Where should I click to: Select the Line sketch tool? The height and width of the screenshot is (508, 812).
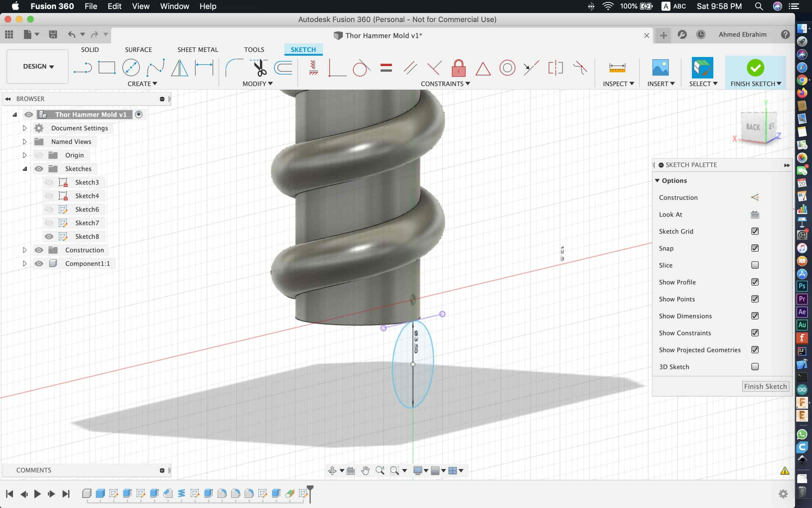click(83, 67)
